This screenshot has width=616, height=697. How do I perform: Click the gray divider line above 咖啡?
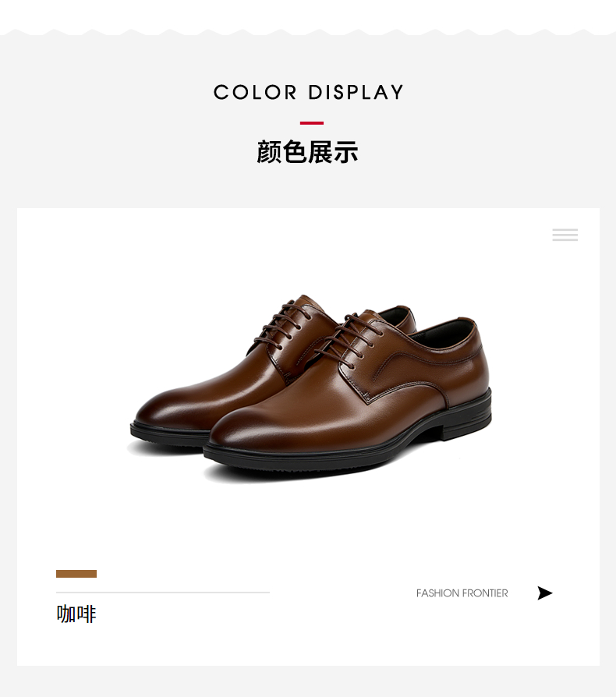163,593
